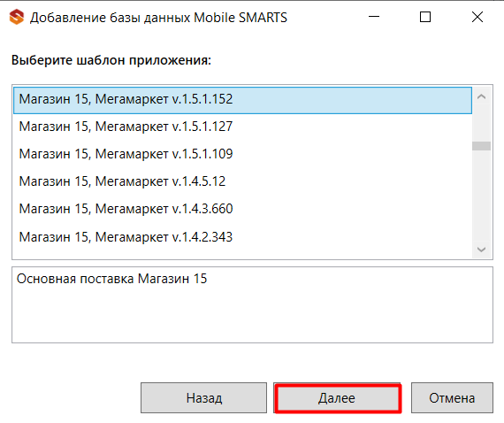The height and width of the screenshot is (423, 504).
Task: Go back with the Назад button
Action: pyautogui.click(x=203, y=398)
